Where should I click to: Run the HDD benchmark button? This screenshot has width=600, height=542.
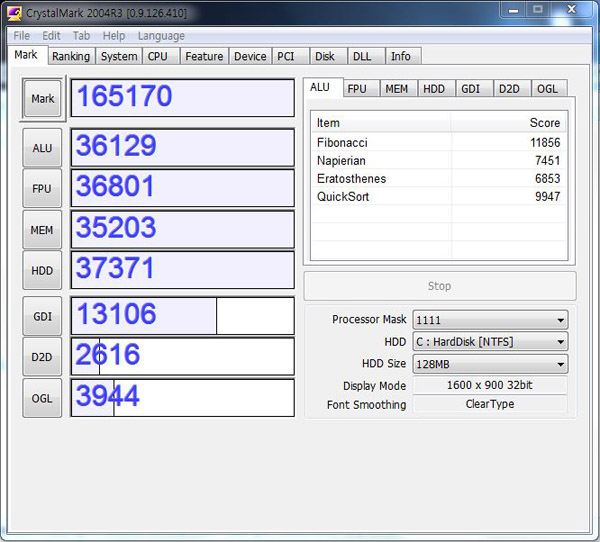pos(42,270)
